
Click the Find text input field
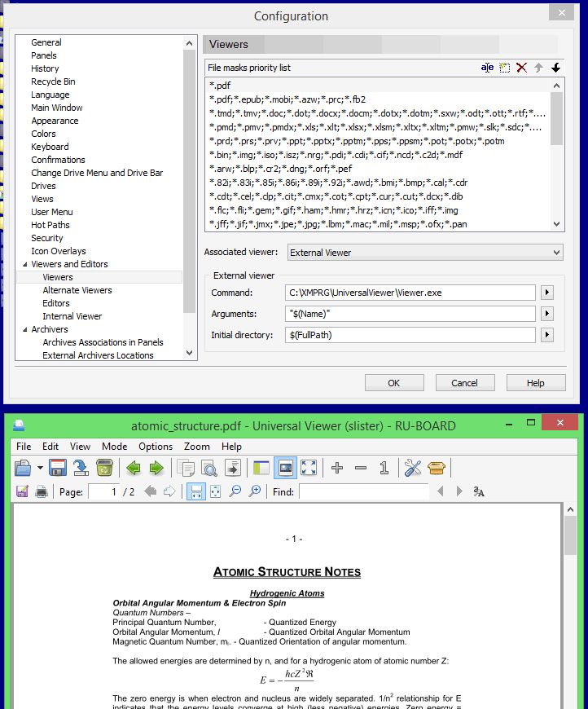point(364,491)
